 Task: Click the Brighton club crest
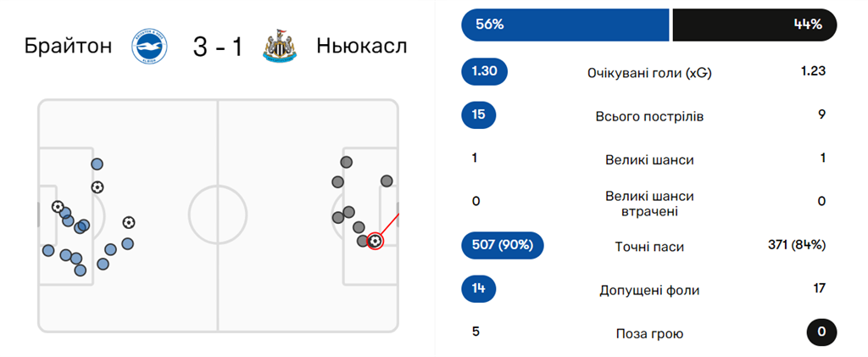point(150,47)
